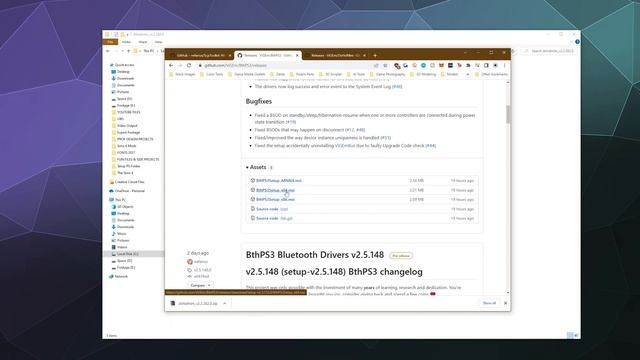
Task: Open issue #44 link
Action: (431, 146)
